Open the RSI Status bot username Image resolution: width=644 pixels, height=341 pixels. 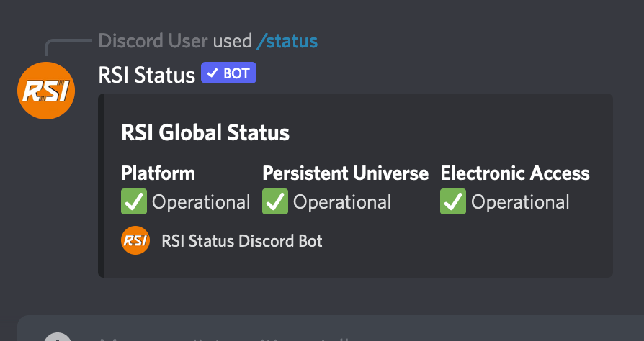147,75
